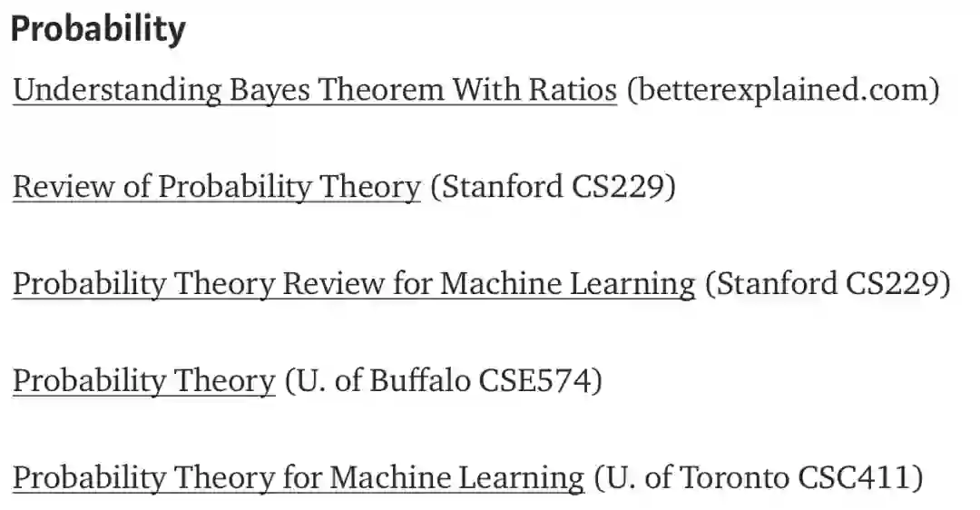Follow the U. of Buffalo Probability Theory link
Screen dimensions: 980x510
coord(142,381)
